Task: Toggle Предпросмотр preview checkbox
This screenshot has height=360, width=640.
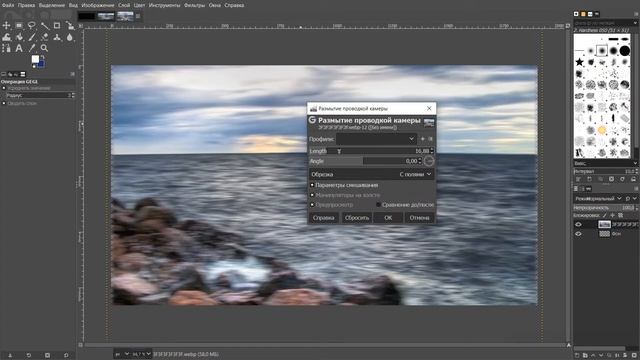Action: pyautogui.click(x=312, y=204)
